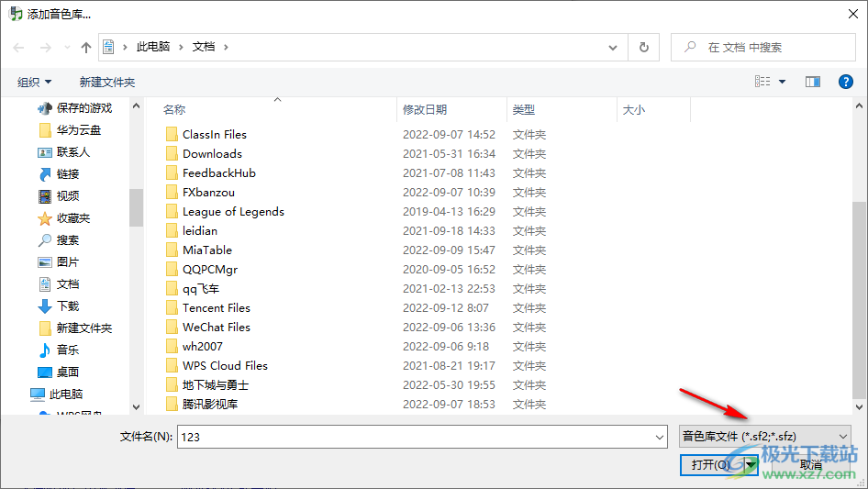Select 收藏夹 in navigation pane

click(x=64, y=218)
